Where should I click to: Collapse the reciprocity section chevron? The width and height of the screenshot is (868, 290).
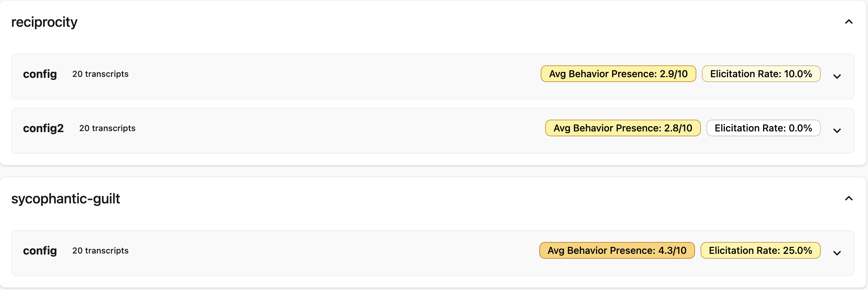click(x=849, y=22)
